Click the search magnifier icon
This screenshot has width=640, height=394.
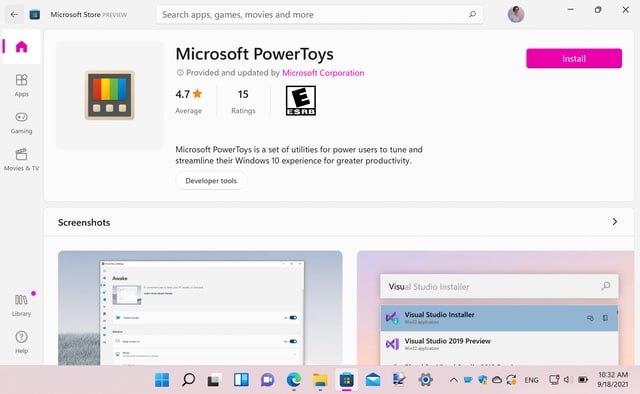point(472,15)
